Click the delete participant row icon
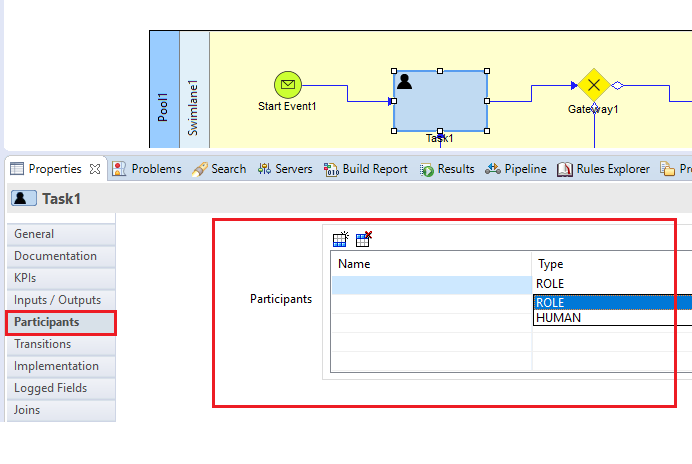The height and width of the screenshot is (464, 692). [x=364, y=239]
